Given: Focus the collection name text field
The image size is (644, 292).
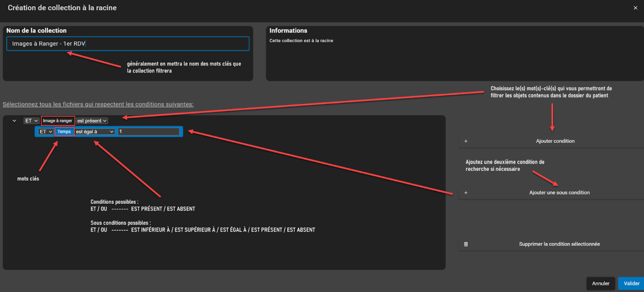Looking at the screenshot, I should coord(128,44).
